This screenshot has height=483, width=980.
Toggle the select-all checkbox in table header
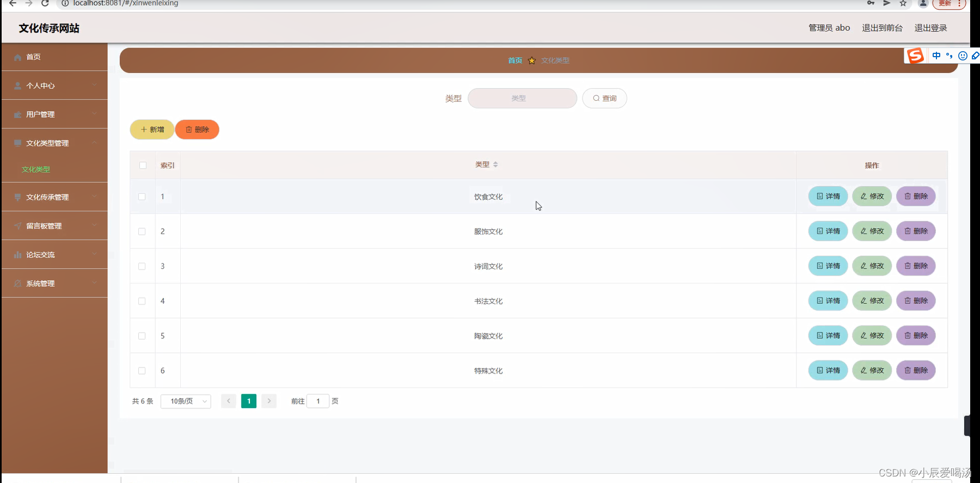(143, 166)
